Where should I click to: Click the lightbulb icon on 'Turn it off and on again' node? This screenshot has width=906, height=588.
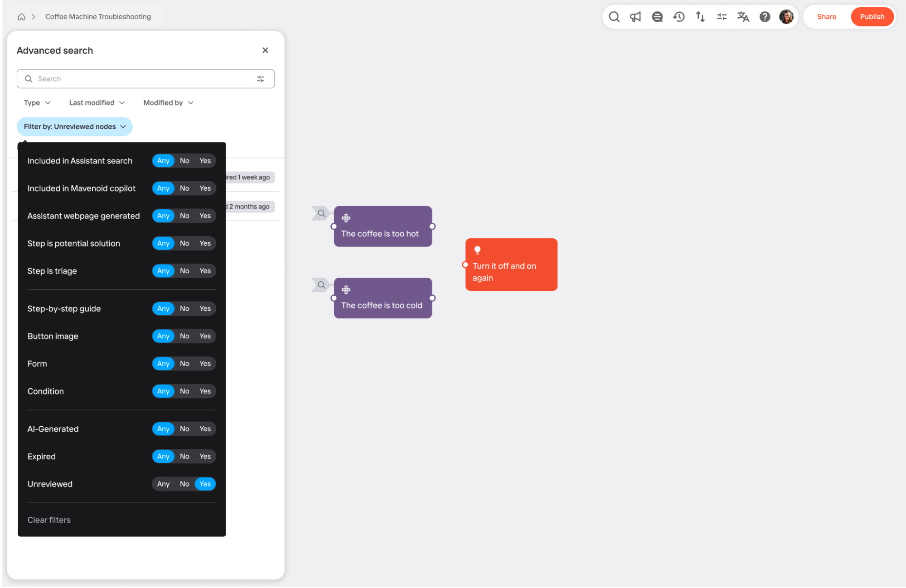(477, 250)
